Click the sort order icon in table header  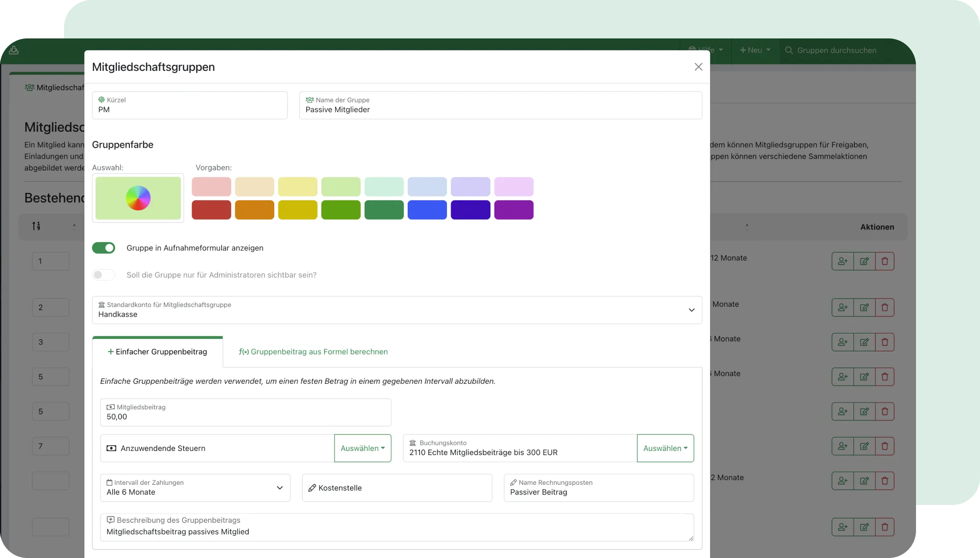[36, 226]
